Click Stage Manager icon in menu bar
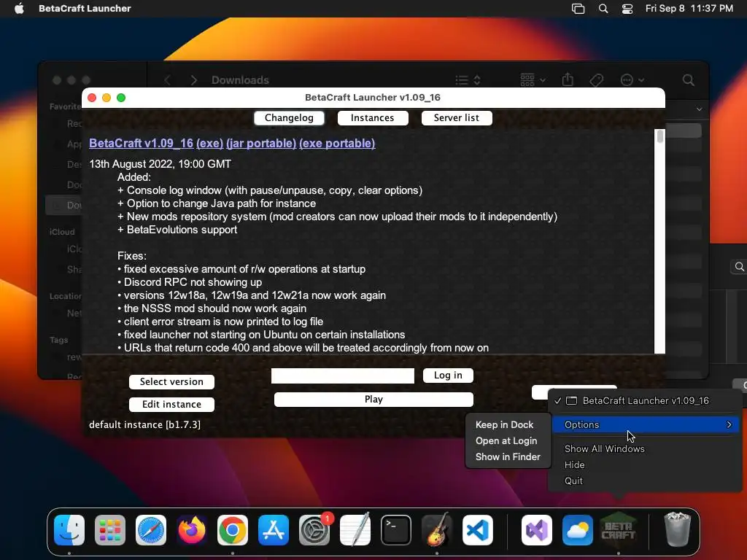The width and height of the screenshot is (747, 560). 578,8
